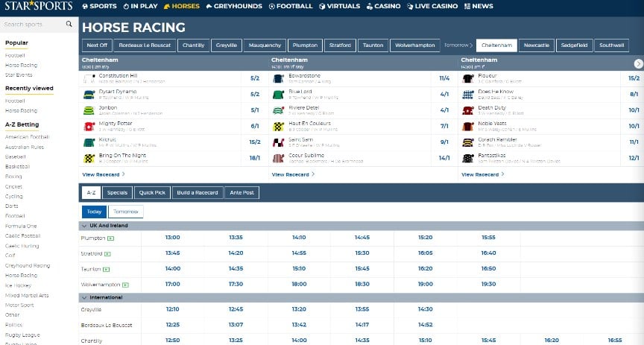The image size is (644, 345).
Task: Open Greyville 12:10 race
Action: tap(172, 309)
